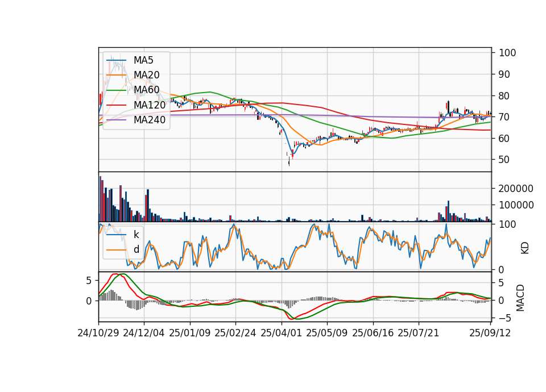This screenshot has height=392, width=546.
Task: Click the KD axis title
Action: point(525,248)
